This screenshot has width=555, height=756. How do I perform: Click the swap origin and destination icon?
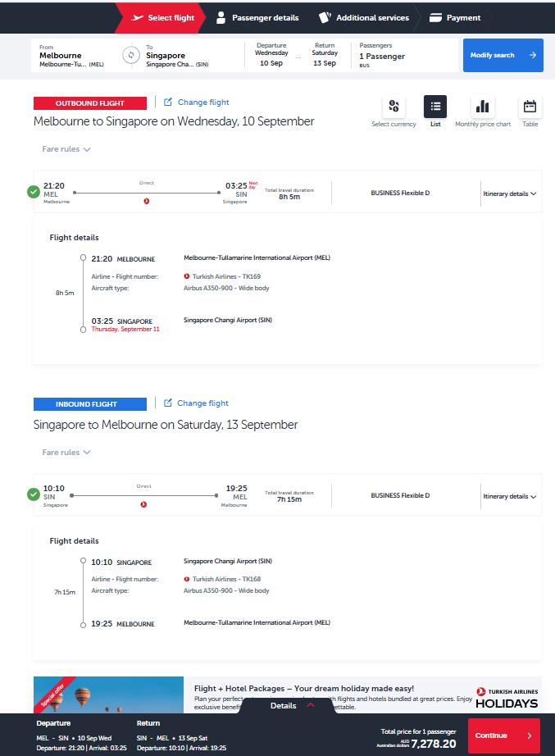click(x=130, y=56)
